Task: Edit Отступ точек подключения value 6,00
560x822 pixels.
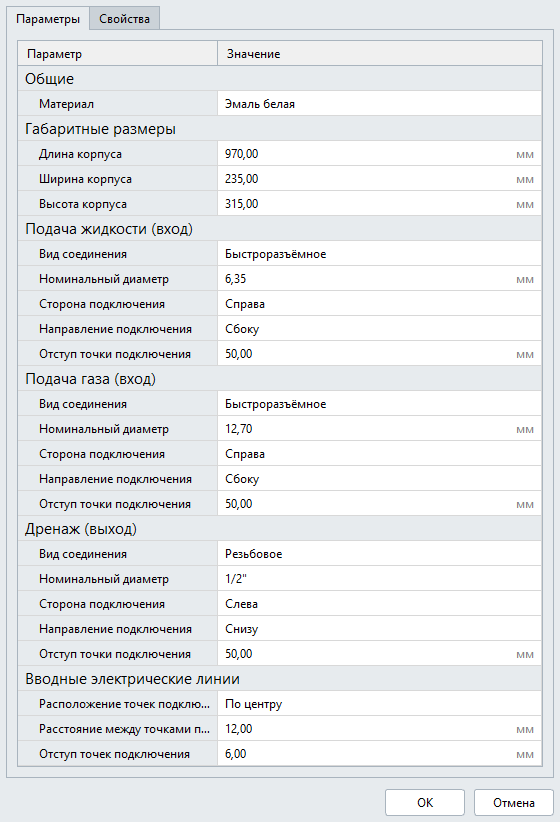Action: tap(380, 754)
